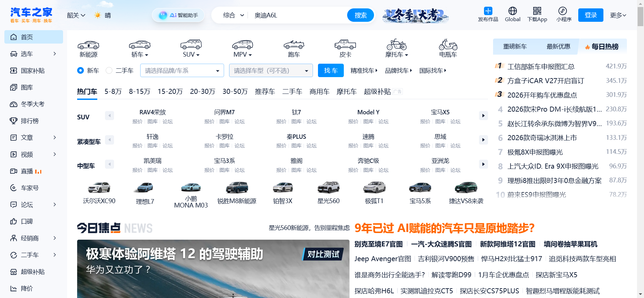Expand the MPV category dropdown
This screenshot has width=644, height=298.
pyautogui.click(x=243, y=54)
